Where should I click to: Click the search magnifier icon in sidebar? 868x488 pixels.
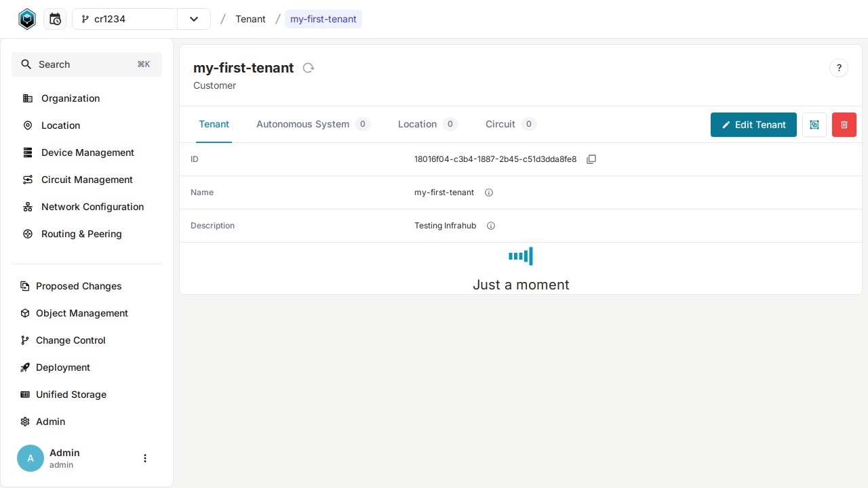pyautogui.click(x=26, y=64)
